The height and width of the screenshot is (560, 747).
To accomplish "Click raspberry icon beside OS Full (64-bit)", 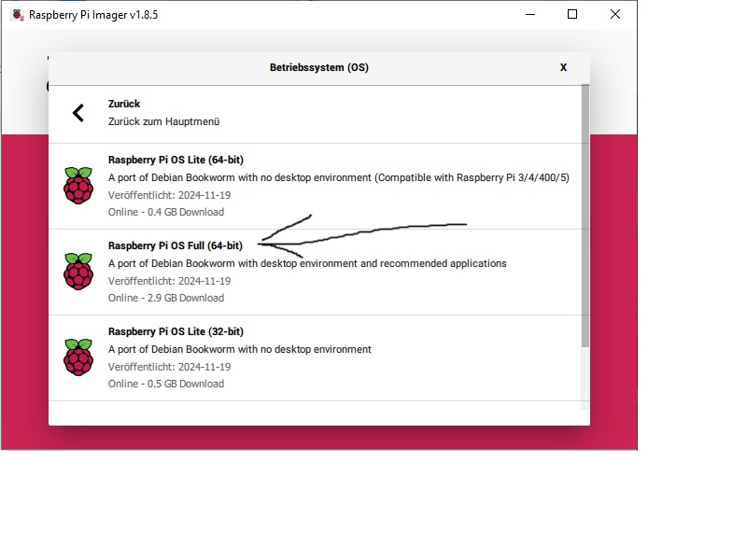I will (78, 271).
